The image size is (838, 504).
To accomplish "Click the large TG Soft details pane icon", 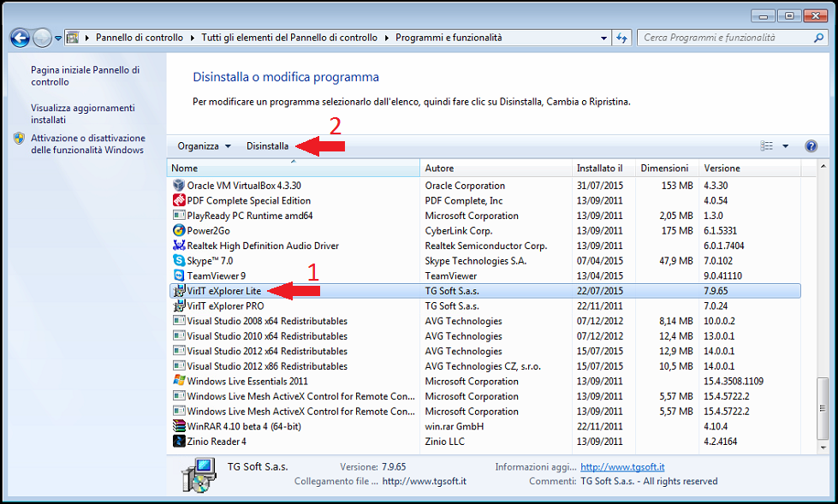I will [x=199, y=475].
